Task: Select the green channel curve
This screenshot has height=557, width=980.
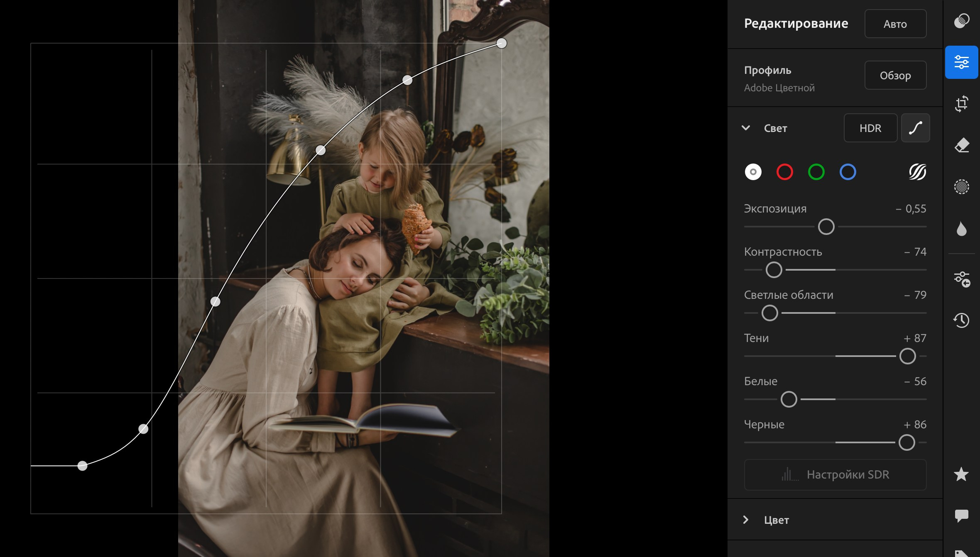Action: click(x=816, y=172)
